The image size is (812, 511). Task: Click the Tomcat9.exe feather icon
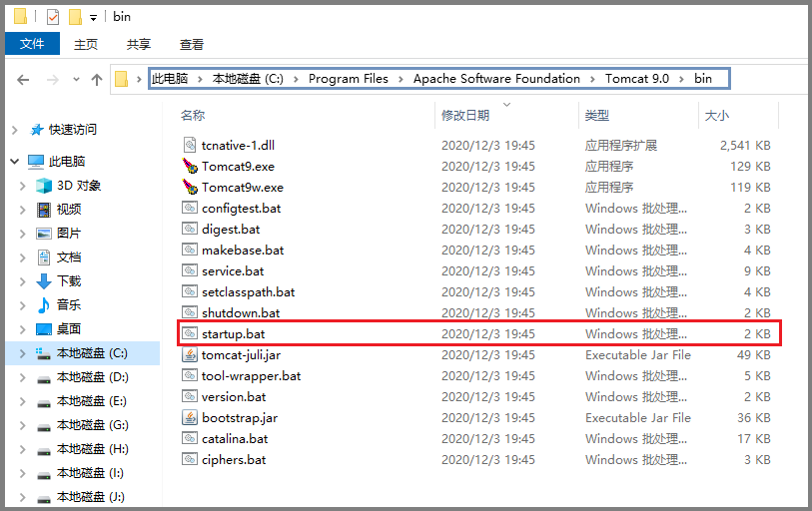(x=190, y=167)
